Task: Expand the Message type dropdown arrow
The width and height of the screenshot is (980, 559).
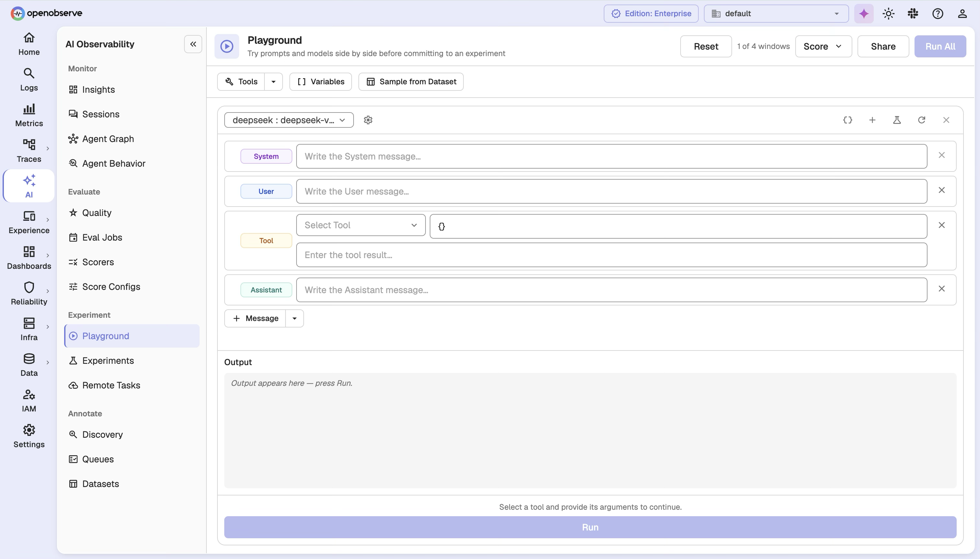Action: pos(295,319)
